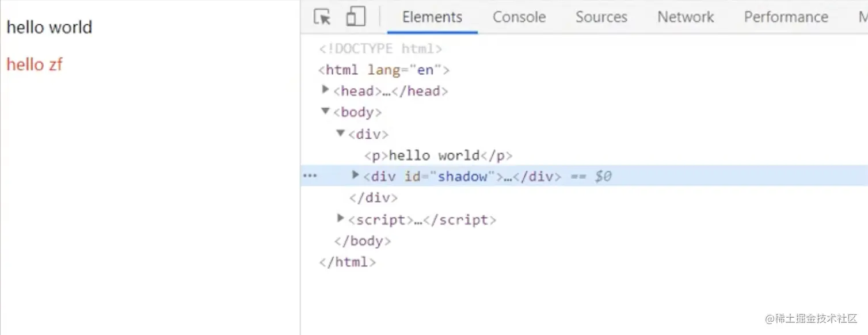Screen dimensions: 868x335
Task: Select the closing </html> tag
Action: (x=348, y=262)
